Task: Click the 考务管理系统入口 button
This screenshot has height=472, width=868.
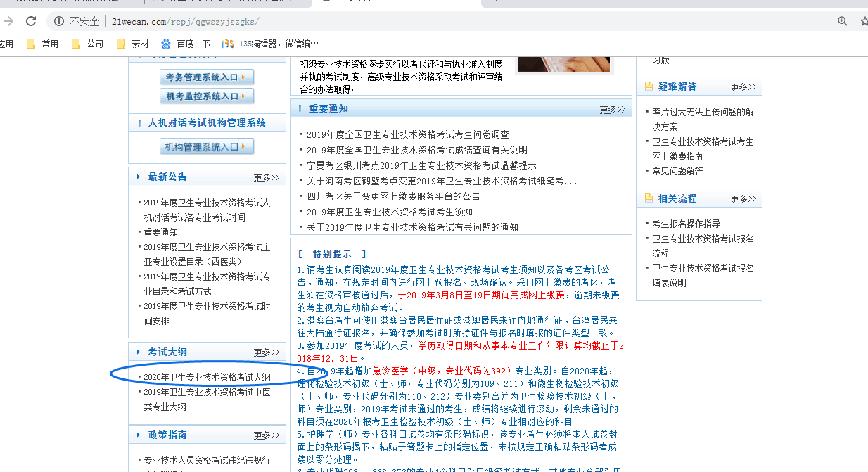Action: (207, 77)
